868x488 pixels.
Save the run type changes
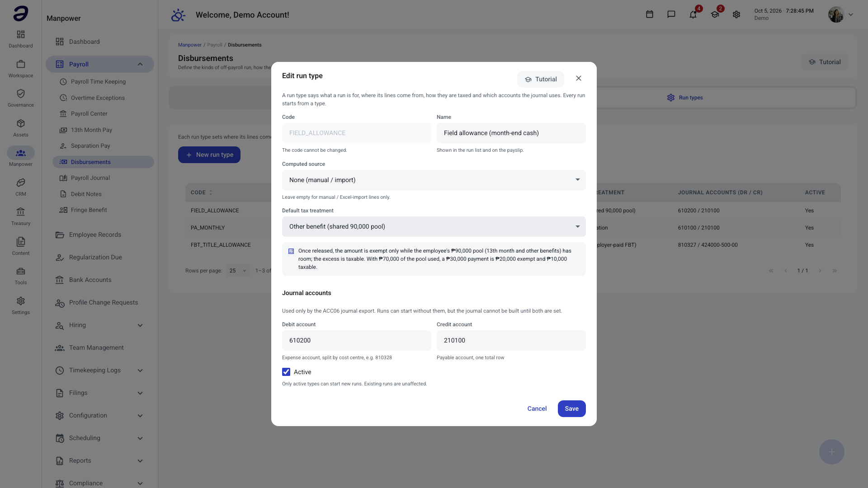click(571, 408)
